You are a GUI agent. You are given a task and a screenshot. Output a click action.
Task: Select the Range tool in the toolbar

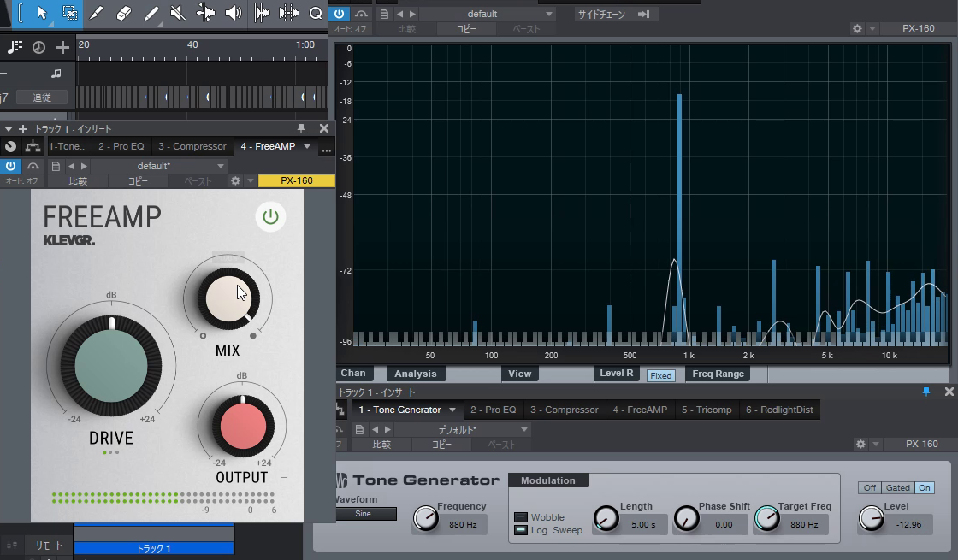click(69, 14)
